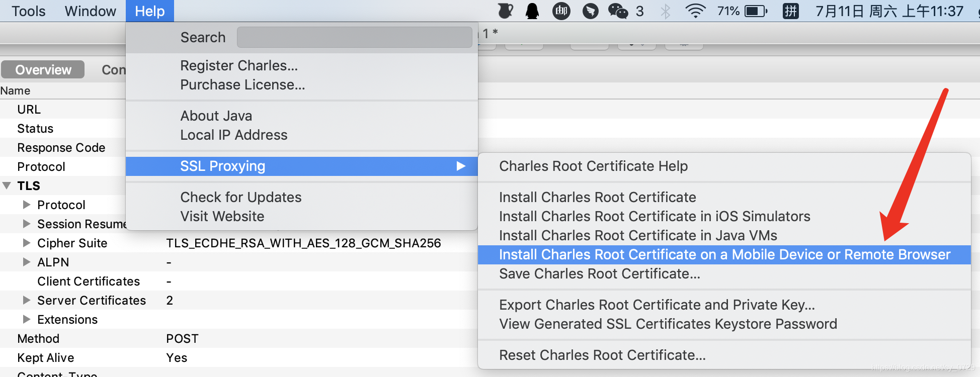Click the cipher value TLS_ECDHE_RSA_WITH_AES_128_GCM_SHA256

click(303, 243)
